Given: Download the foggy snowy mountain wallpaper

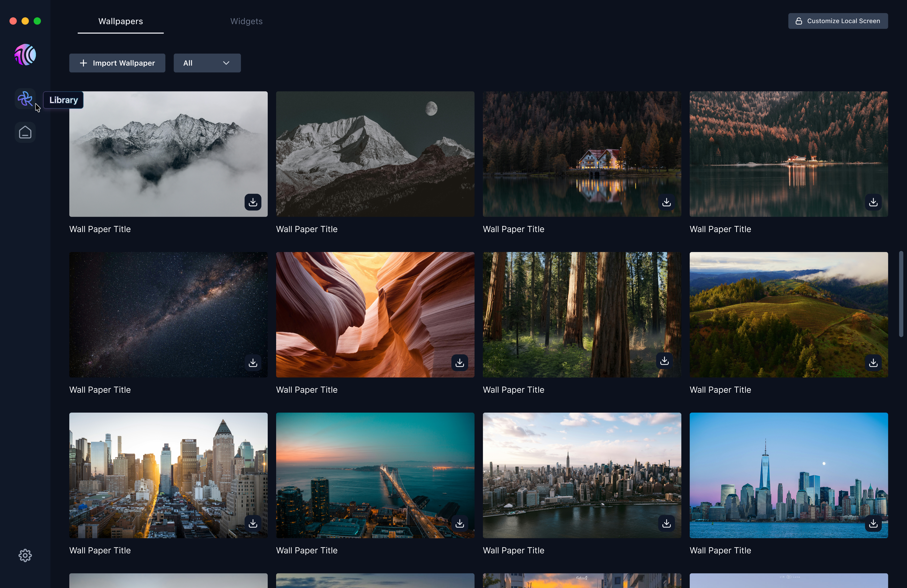Looking at the screenshot, I should pyautogui.click(x=253, y=202).
